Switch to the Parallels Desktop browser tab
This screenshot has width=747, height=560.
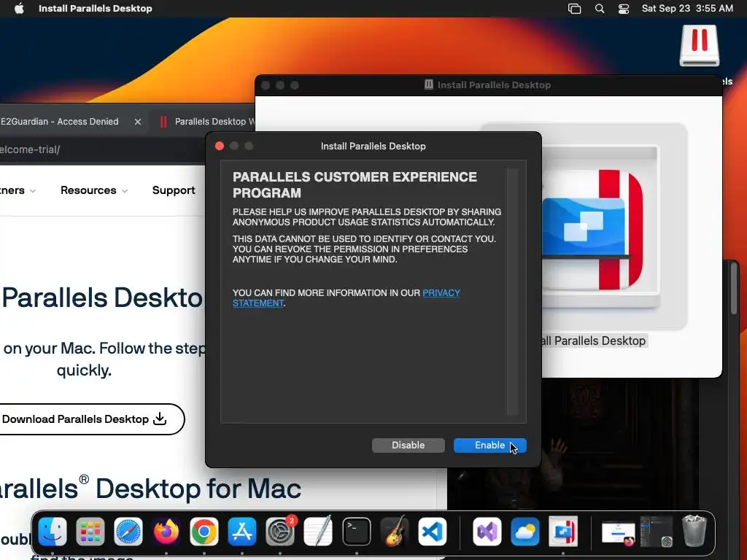pos(207,122)
